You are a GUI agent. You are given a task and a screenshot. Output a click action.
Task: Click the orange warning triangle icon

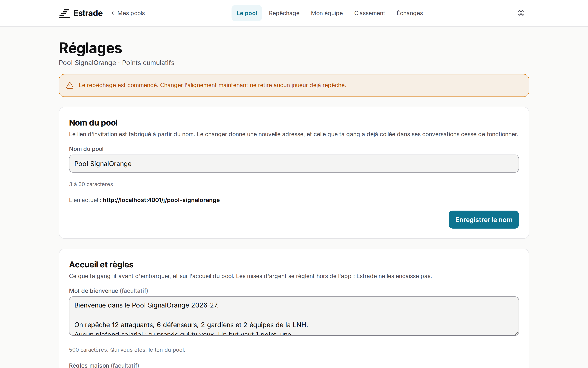click(x=70, y=85)
